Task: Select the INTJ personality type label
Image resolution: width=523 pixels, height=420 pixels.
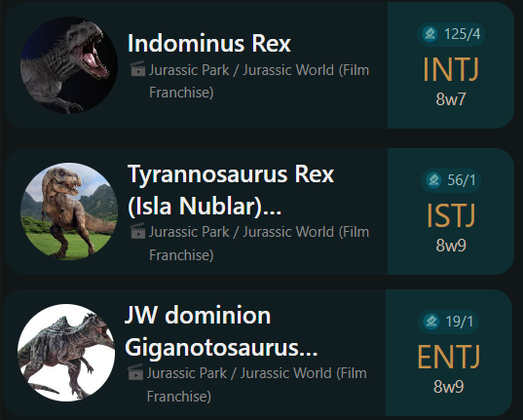Action: coord(451,69)
